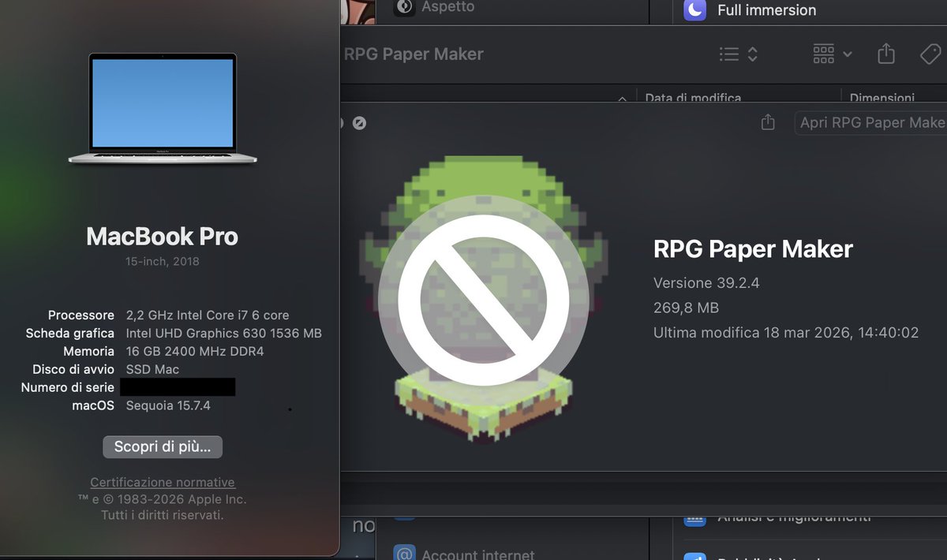The image size is (947, 560).
Task: Click the 16 GB 2400 MHz DDR4 memory value
Action: [x=195, y=351]
